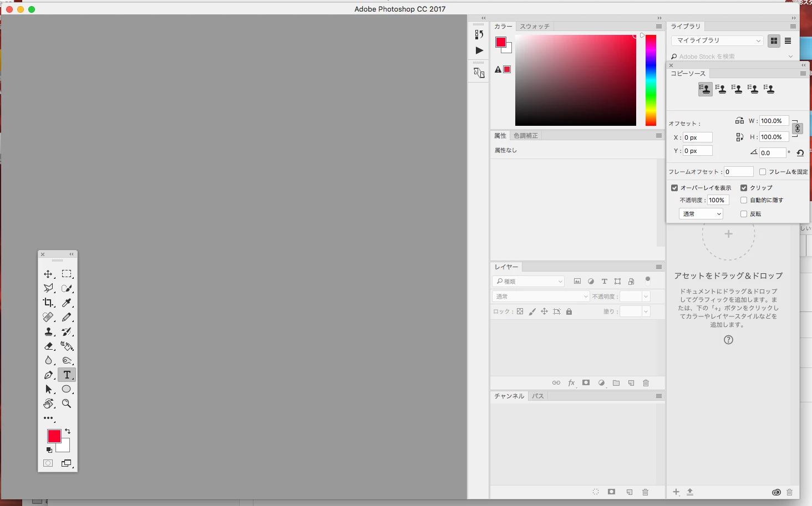
Task: Flip clone source horizontally
Action: (x=739, y=120)
